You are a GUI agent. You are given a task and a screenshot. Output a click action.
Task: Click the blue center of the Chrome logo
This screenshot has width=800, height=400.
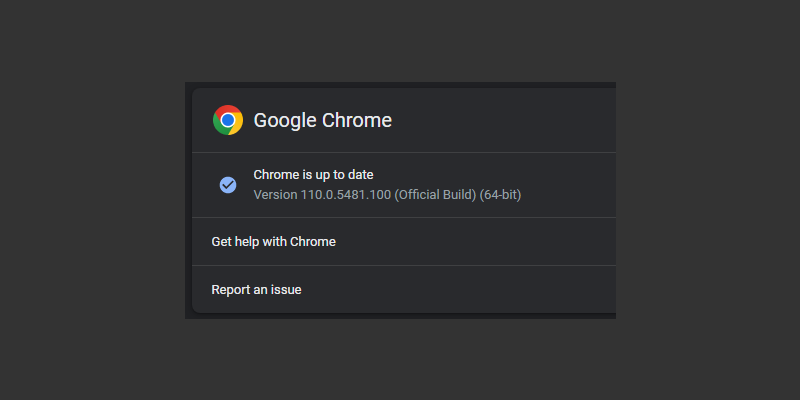click(x=228, y=120)
